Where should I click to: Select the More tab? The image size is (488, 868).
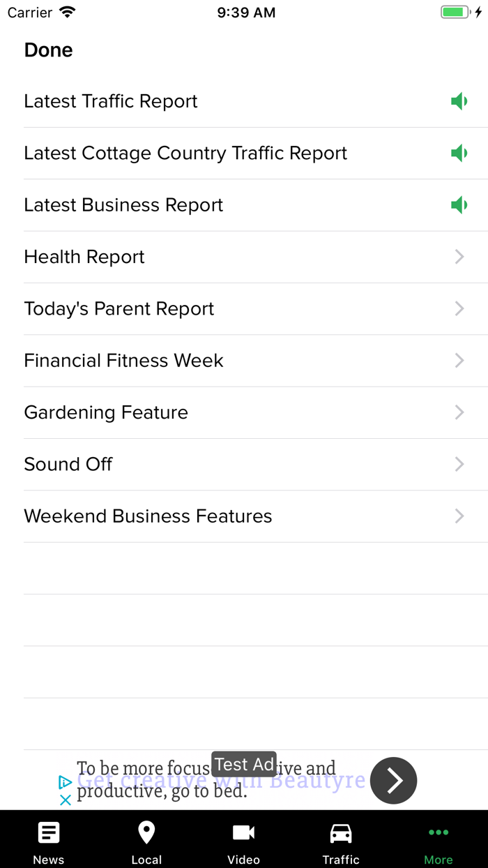[439, 841]
